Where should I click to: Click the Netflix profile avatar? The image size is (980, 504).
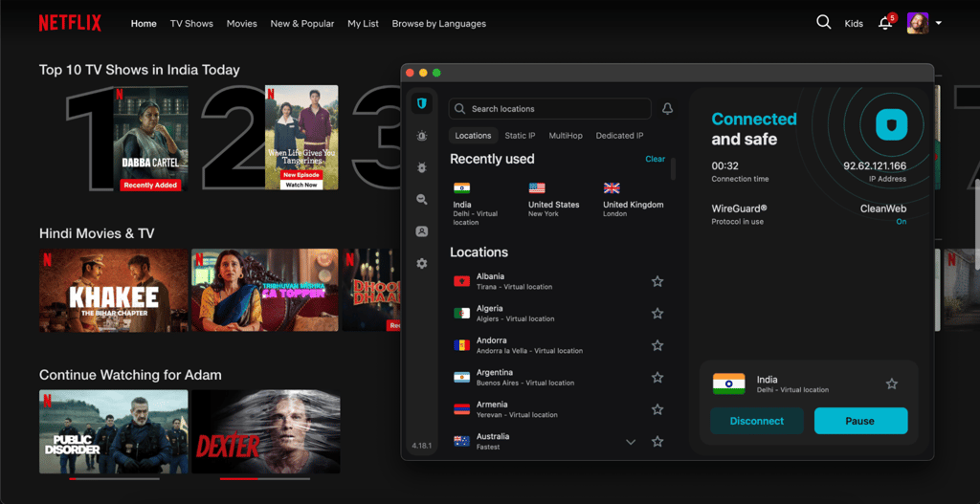918,23
